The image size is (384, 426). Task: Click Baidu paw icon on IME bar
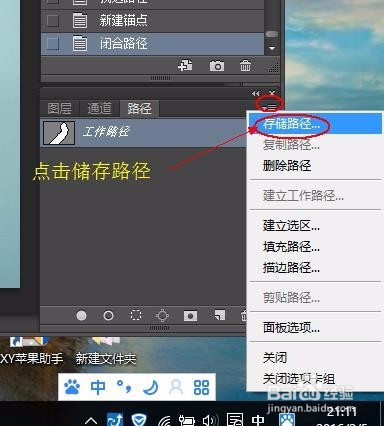click(72, 387)
